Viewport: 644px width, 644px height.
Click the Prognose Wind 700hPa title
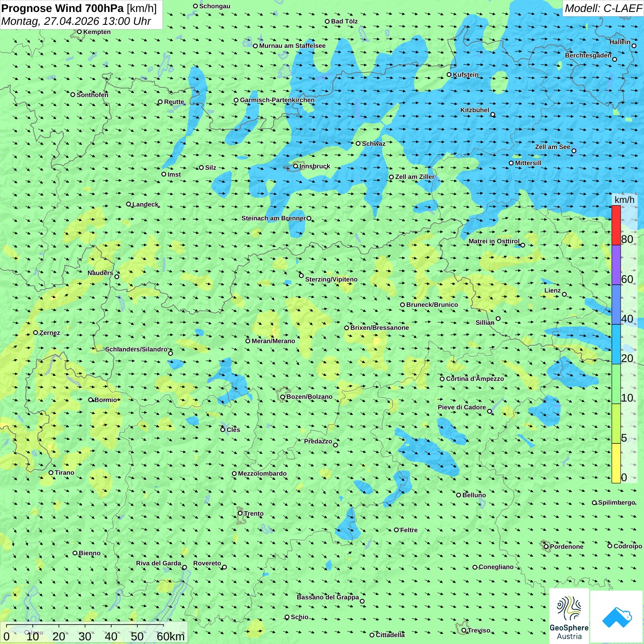(79, 8)
